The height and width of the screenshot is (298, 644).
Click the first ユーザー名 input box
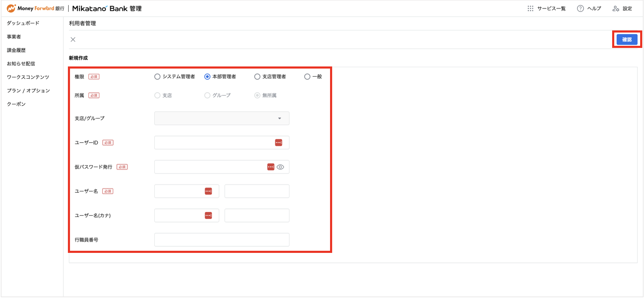(x=187, y=191)
